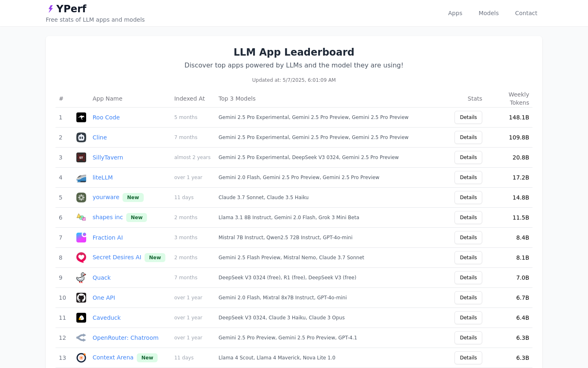
Task: Open the Secret Desires AI link
Action: pos(117,257)
